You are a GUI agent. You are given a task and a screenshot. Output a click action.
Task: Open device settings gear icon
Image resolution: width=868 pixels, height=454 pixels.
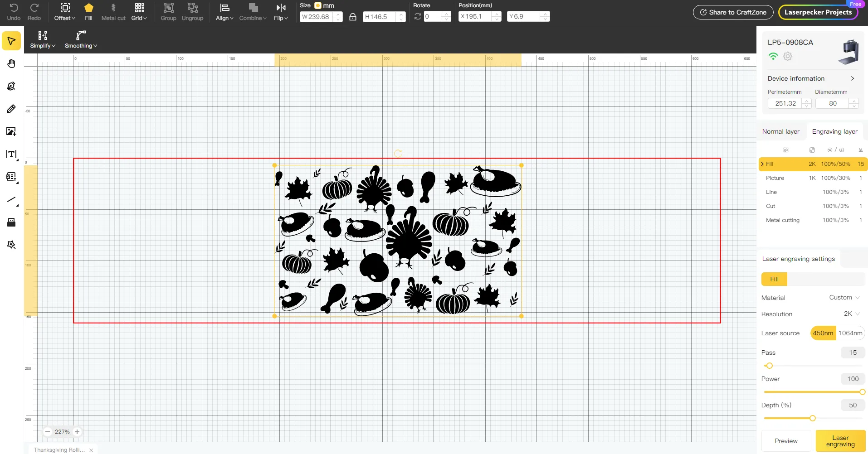click(x=788, y=56)
